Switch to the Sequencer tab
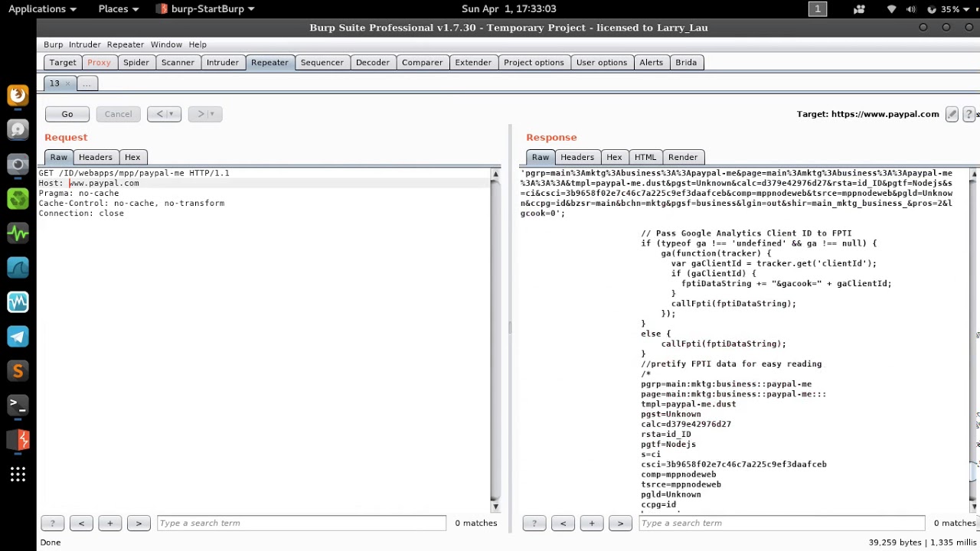The height and width of the screenshot is (551, 980). tap(322, 63)
